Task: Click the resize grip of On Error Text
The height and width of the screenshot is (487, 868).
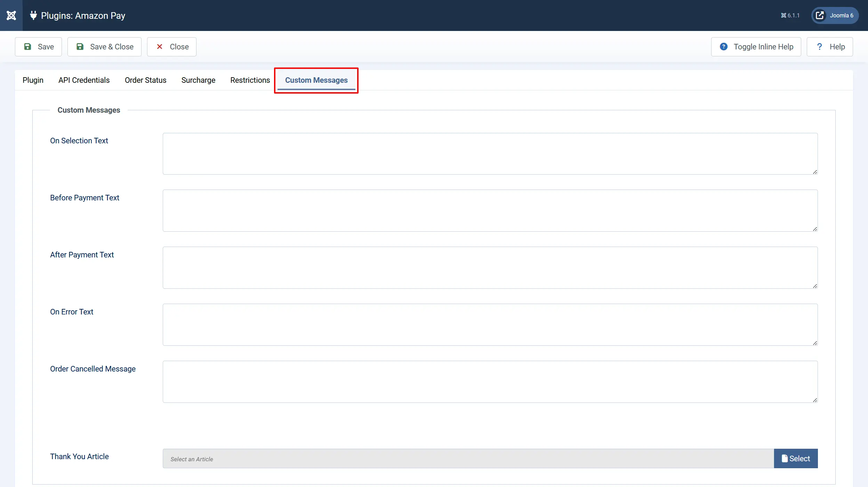Action: tap(815, 343)
